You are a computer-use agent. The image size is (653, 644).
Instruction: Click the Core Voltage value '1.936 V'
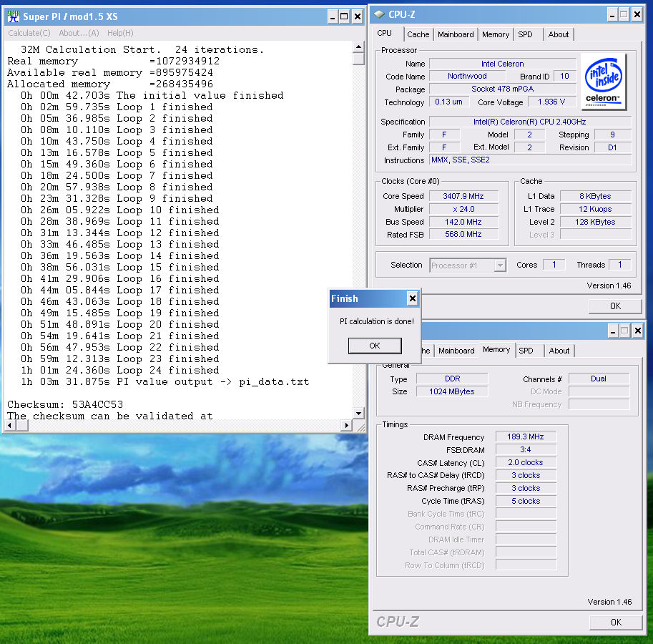(x=551, y=102)
